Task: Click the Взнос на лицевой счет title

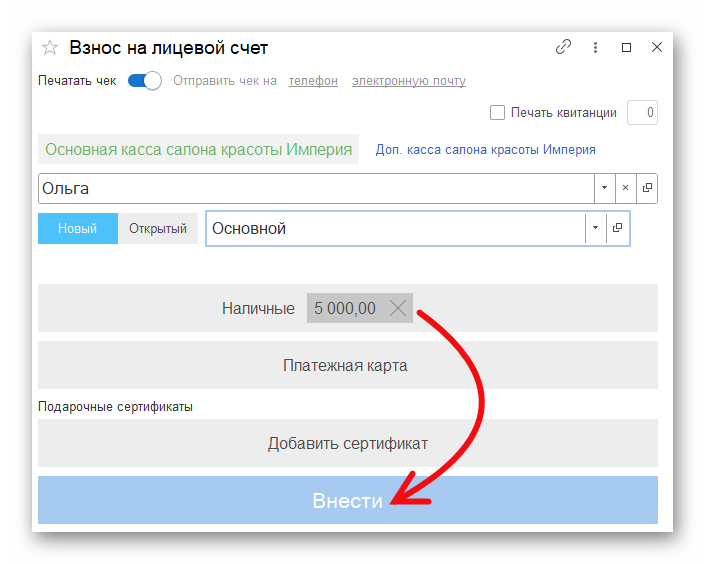Action: (x=169, y=48)
